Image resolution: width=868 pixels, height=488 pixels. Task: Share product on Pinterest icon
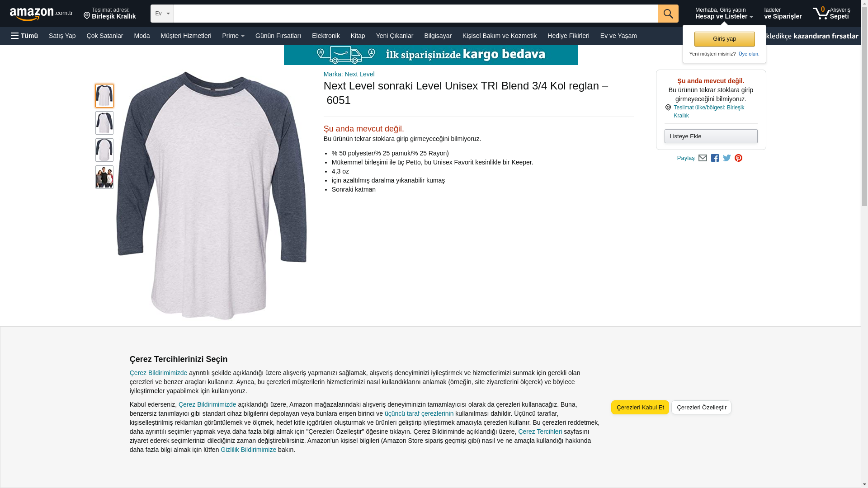[x=738, y=158]
